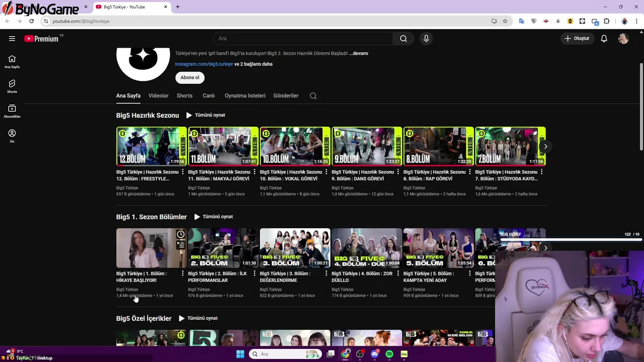Open Spotify from the taskbar
This screenshot has height=362, width=644.
(x=389, y=354)
